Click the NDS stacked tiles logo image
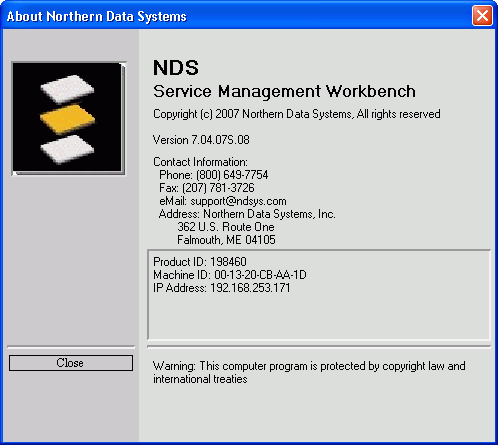 coord(69,118)
